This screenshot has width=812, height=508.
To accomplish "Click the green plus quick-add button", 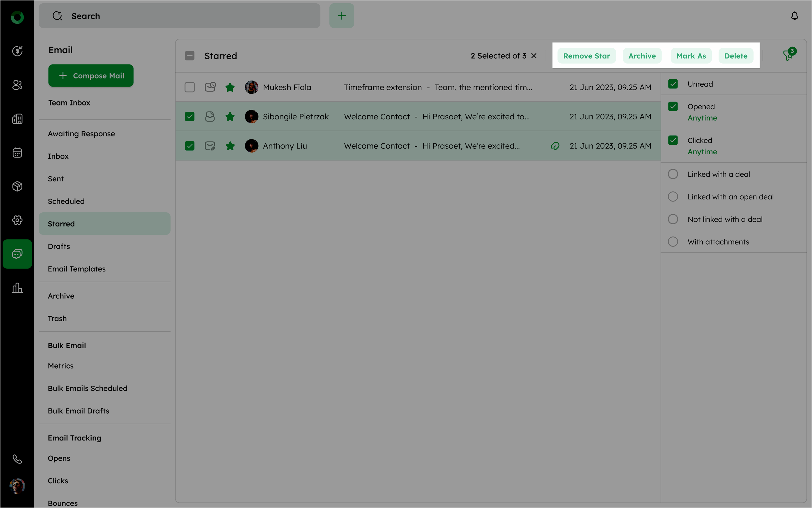I will (342, 16).
